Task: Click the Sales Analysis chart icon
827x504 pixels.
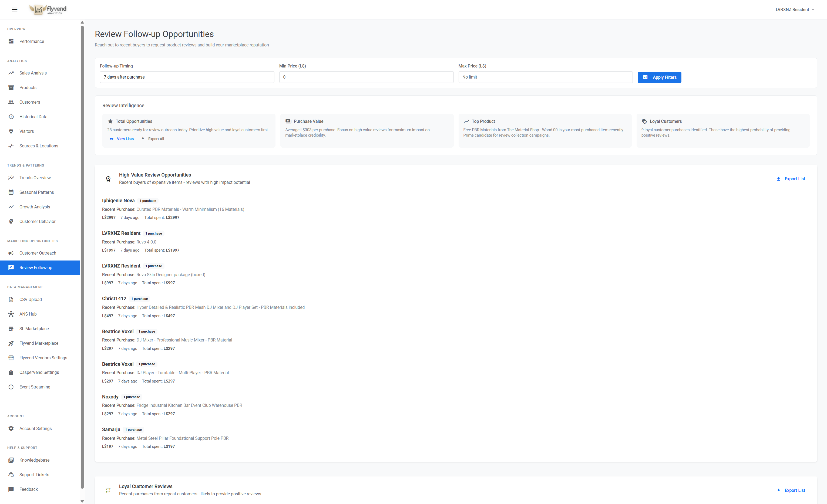Action: coord(11,73)
